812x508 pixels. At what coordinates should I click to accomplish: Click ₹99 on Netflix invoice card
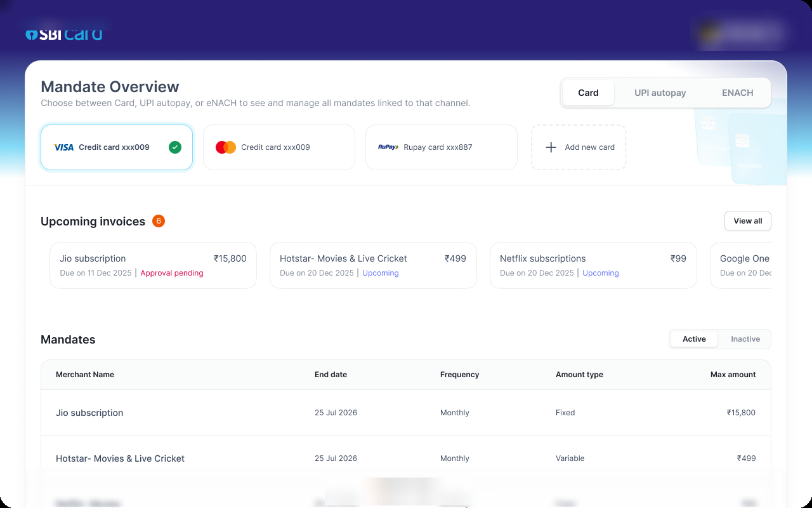point(678,258)
